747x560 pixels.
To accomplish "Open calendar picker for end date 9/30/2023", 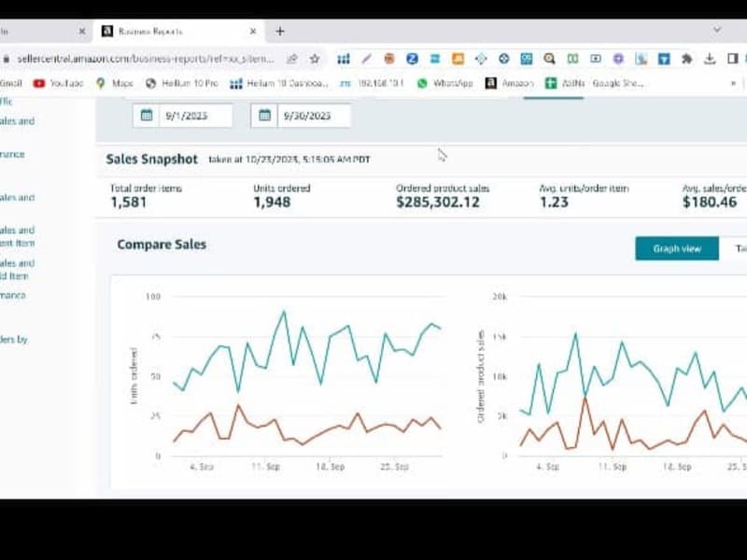I will (264, 115).
